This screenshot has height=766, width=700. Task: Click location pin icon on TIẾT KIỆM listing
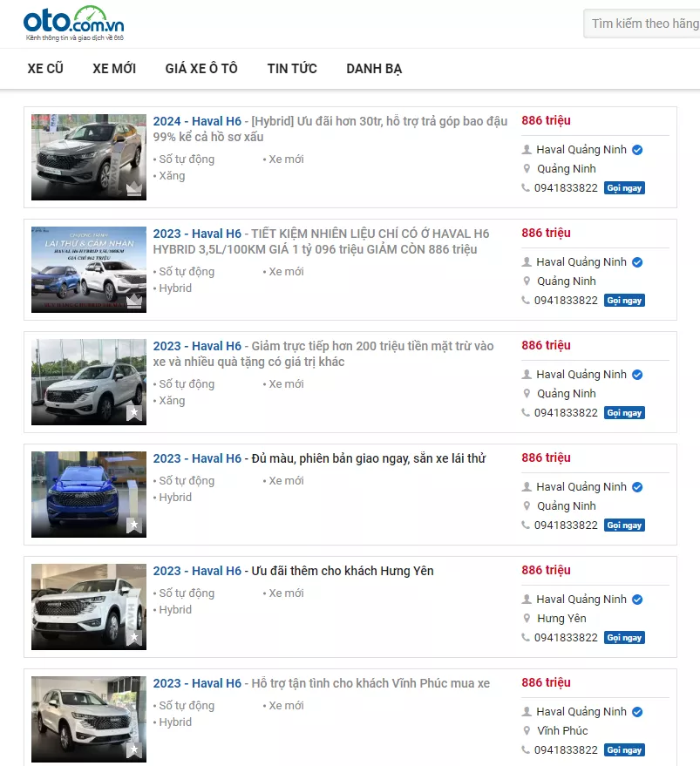click(x=527, y=281)
